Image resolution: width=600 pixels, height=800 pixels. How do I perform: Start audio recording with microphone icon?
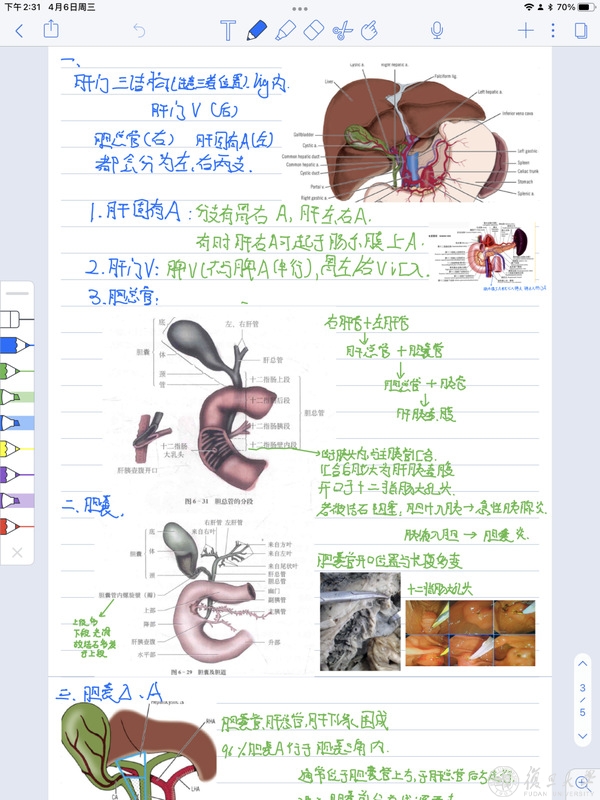437,30
